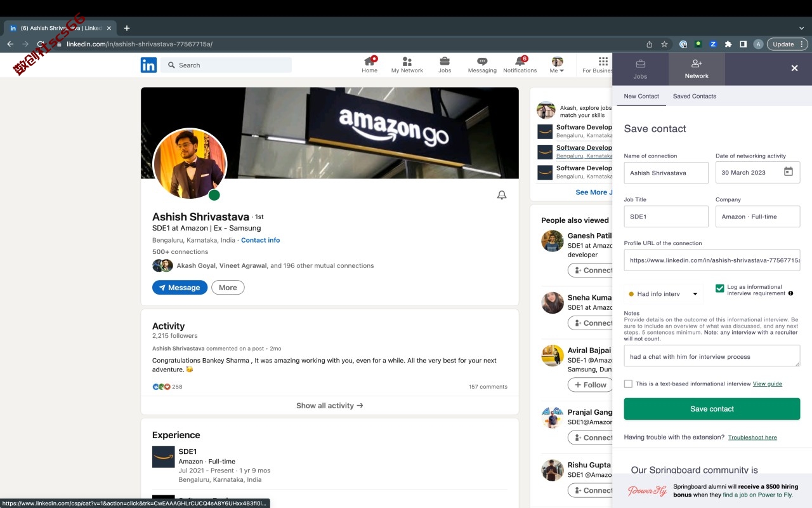Edit the Profile URL field
The height and width of the screenshot is (508, 812).
pyautogui.click(x=712, y=260)
